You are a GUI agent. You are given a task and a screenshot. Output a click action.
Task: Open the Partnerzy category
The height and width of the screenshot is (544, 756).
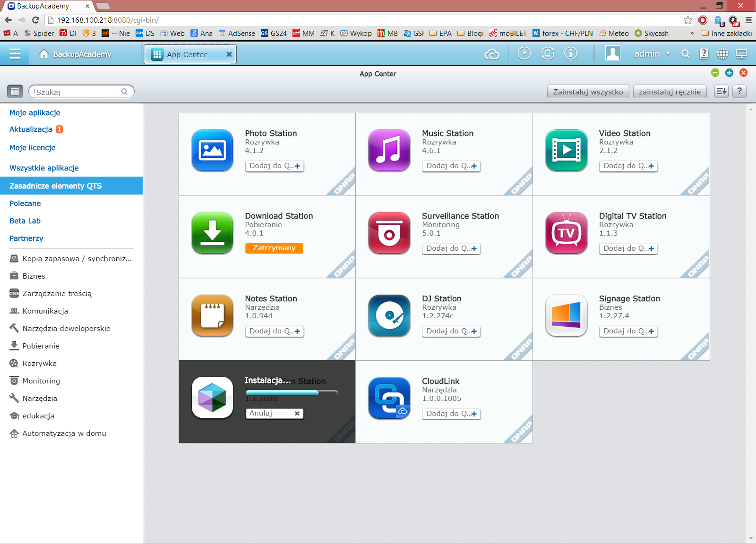[x=26, y=238]
